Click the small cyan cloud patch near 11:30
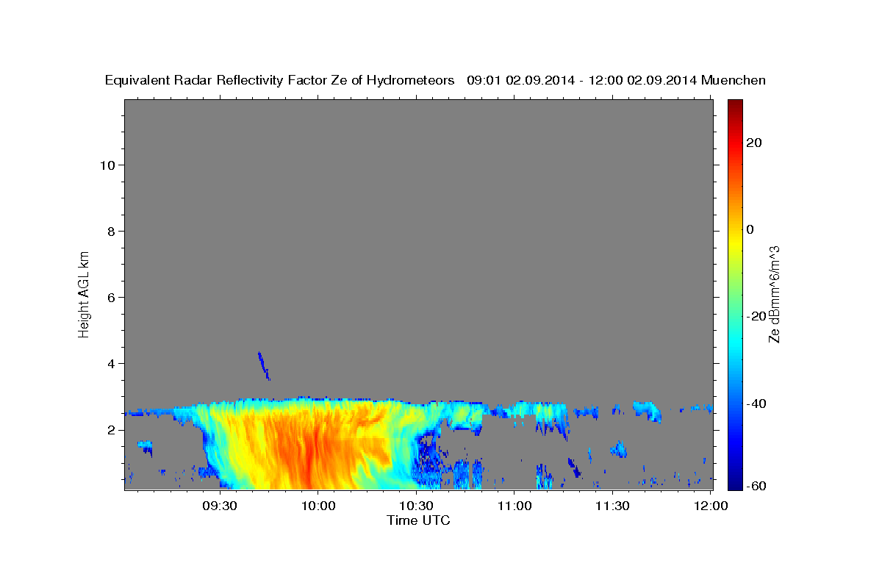 pyautogui.click(x=618, y=448)
